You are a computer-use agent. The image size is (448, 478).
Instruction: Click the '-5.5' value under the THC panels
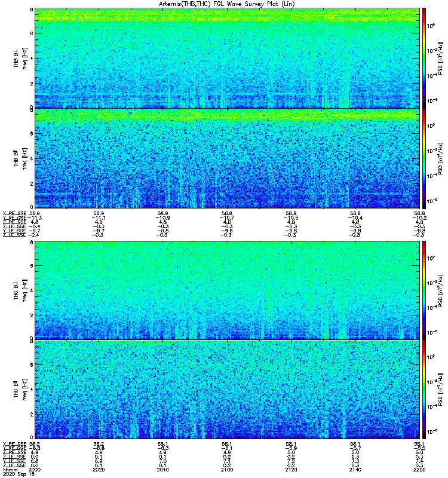pyautogui.click(x=419, y=449)
